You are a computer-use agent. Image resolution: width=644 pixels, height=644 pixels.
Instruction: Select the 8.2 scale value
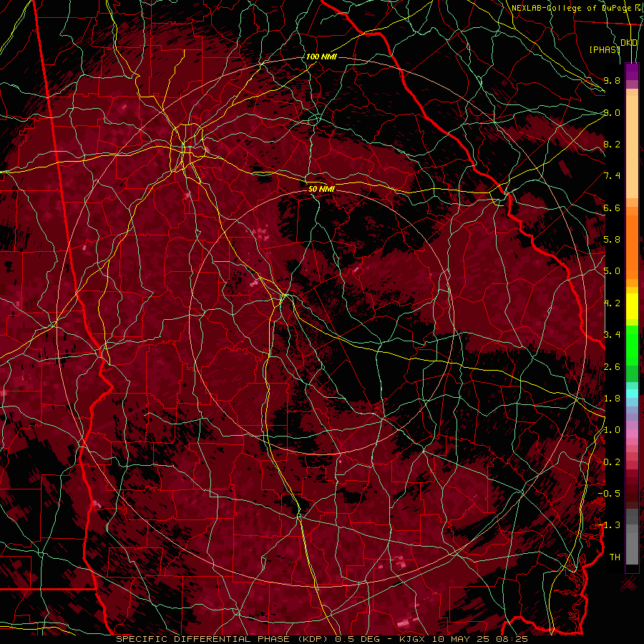[x=612, y=144]
